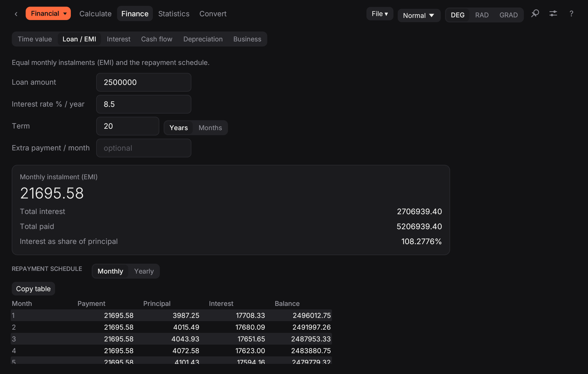
Task: Switch to Depreciation sub-tab
Action: 203,39
